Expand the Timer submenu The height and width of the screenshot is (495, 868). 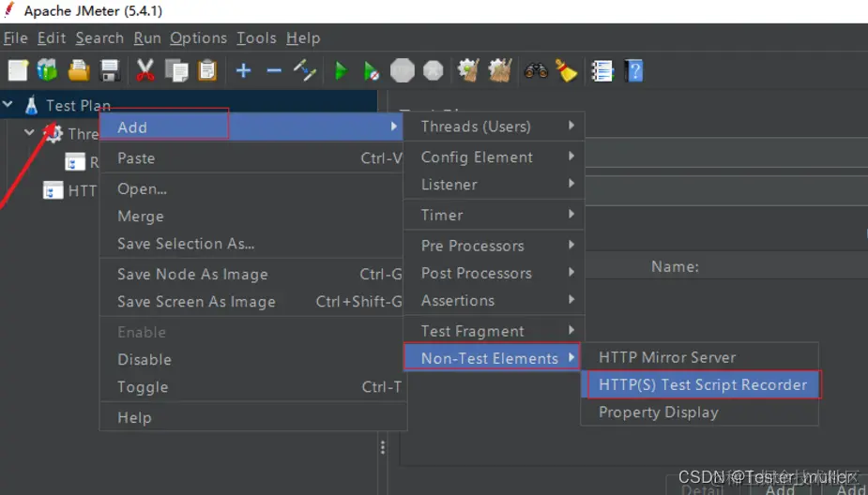point(494,215)
